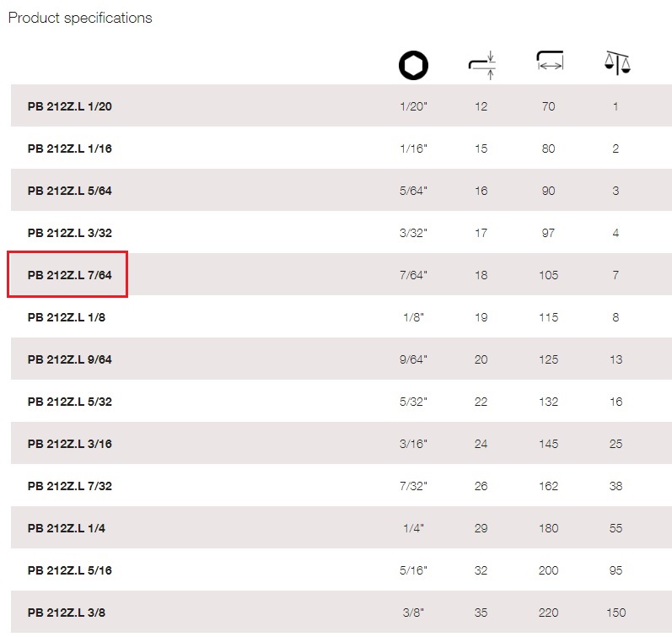The width and height of the screenshot is (672, 637).
Task: Select the PB 212Z.L 7/32 product
Action: 69,486
